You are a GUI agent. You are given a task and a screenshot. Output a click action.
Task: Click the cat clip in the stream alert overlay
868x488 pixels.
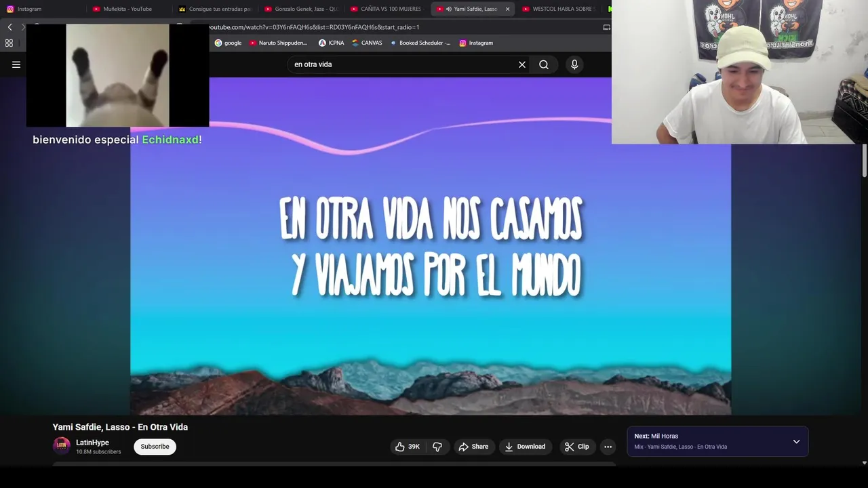click(117, 75)
